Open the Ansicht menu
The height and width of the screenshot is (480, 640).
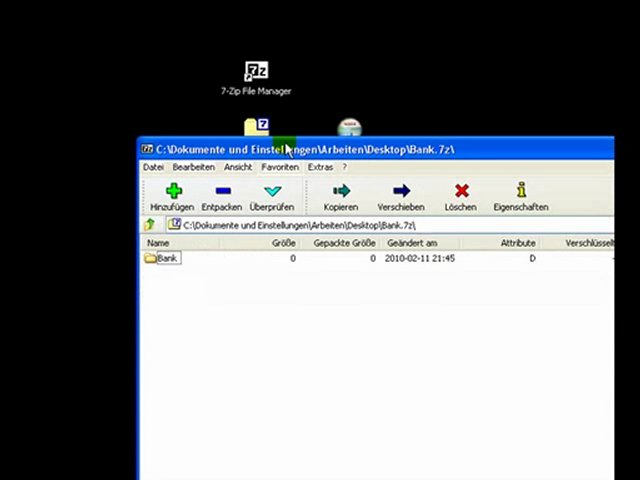pyautogui.click(x=238, y=167)
